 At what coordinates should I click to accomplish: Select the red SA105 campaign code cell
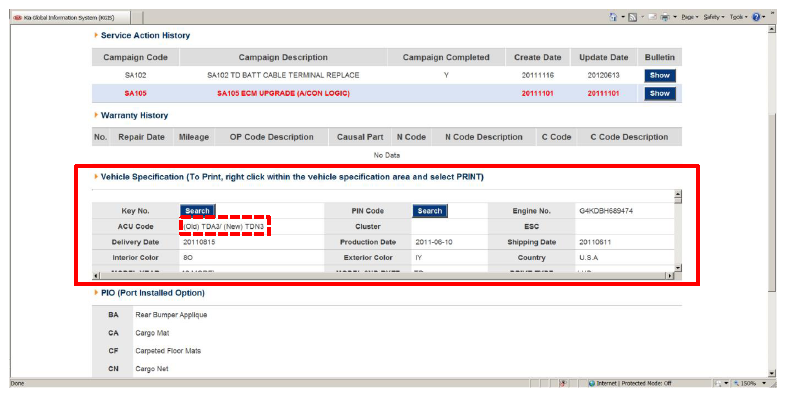pos(135,93)
